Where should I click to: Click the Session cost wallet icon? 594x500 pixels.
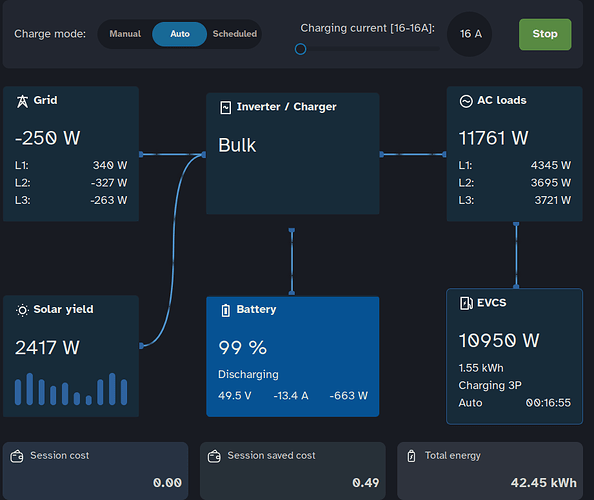tap(17, 456)
